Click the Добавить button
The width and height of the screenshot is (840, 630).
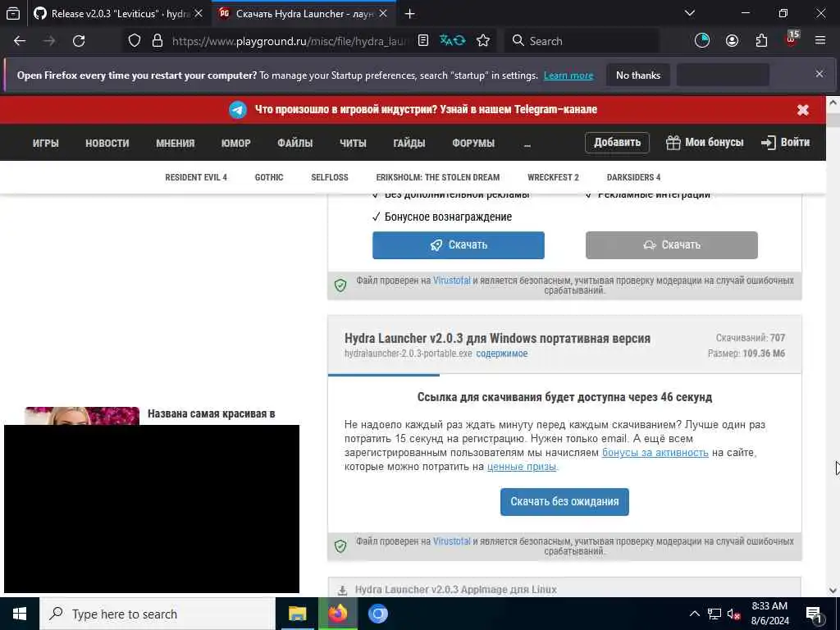coord(617,143)
